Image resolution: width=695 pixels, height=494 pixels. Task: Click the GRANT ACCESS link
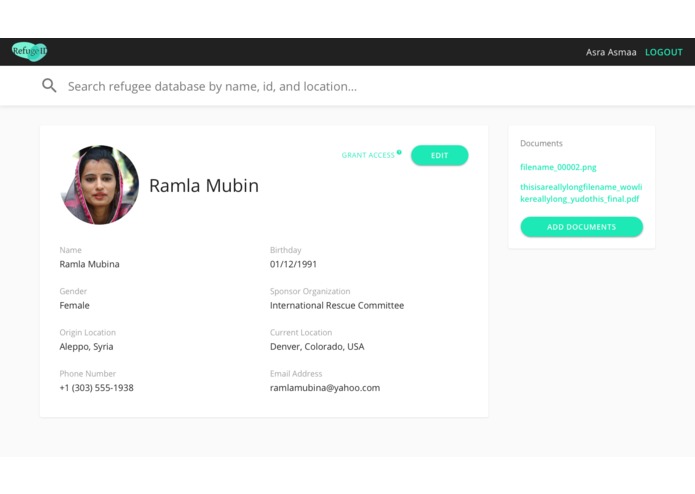point(368,155)
